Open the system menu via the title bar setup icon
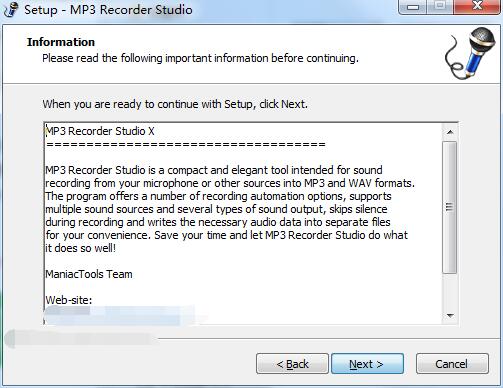 coord(11,9)
